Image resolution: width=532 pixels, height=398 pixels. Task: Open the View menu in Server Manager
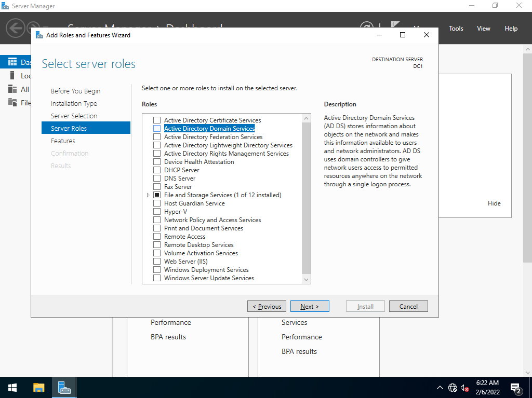(484, 29)
